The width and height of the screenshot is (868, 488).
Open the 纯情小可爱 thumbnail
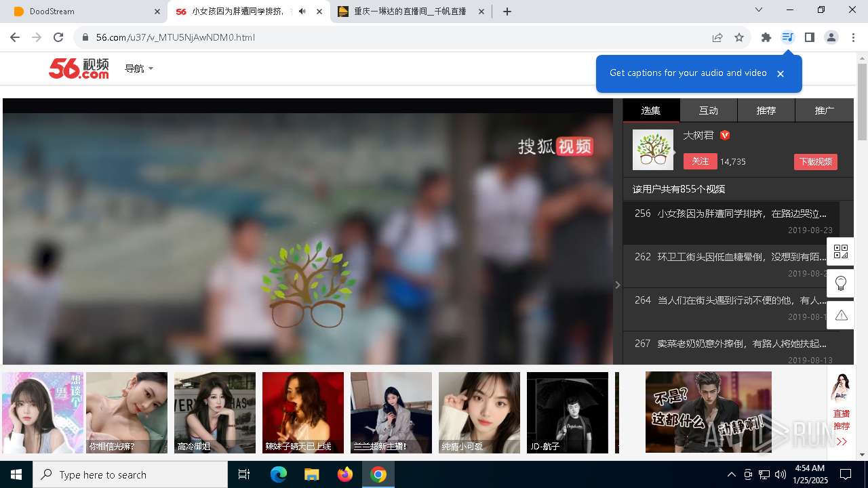pyautogui.click(x=479, y=413)
